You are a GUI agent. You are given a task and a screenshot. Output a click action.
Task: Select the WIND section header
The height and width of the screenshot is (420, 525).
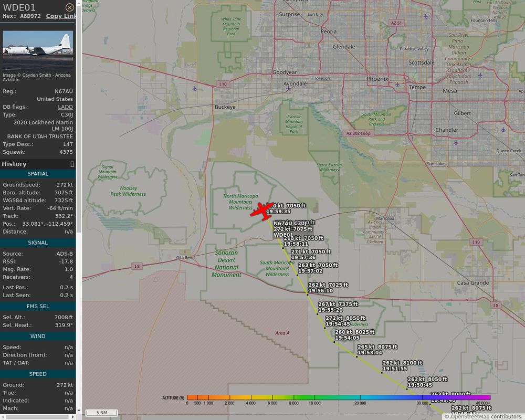coord(38,337)
